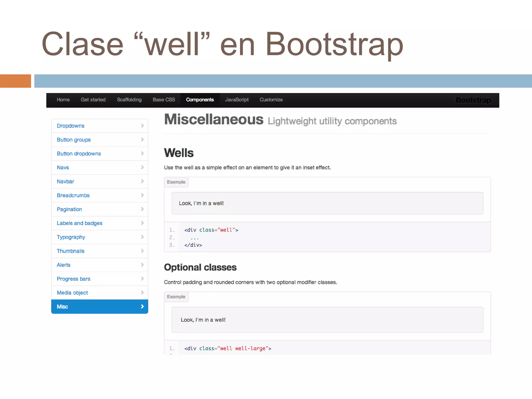This screenshot has width=532, height=399.
Task: Click the Miscellaneous page heading
Action: click(214, 119)
